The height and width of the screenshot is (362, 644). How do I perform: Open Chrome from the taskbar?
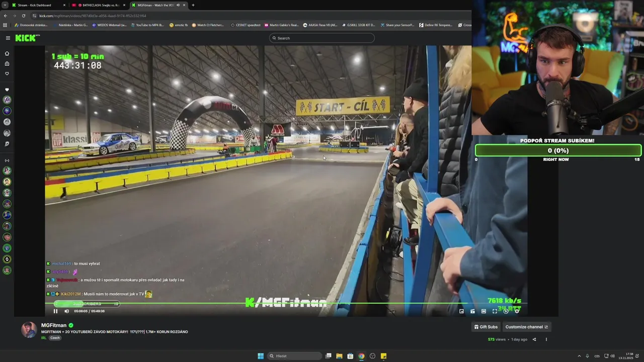361,356
